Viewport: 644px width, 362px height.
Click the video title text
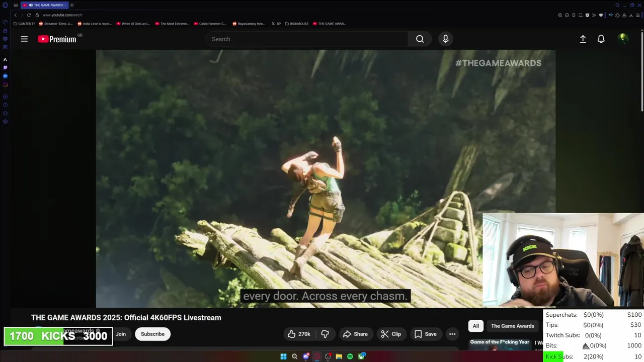(126, 318)
